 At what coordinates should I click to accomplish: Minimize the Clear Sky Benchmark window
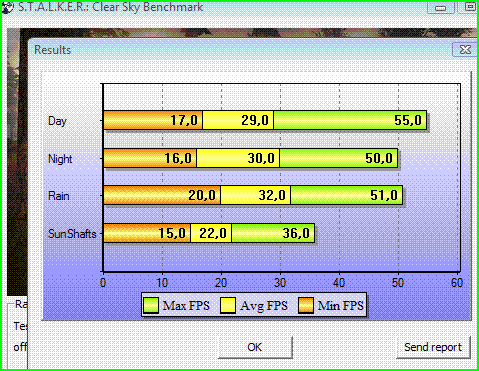point(441,7)
